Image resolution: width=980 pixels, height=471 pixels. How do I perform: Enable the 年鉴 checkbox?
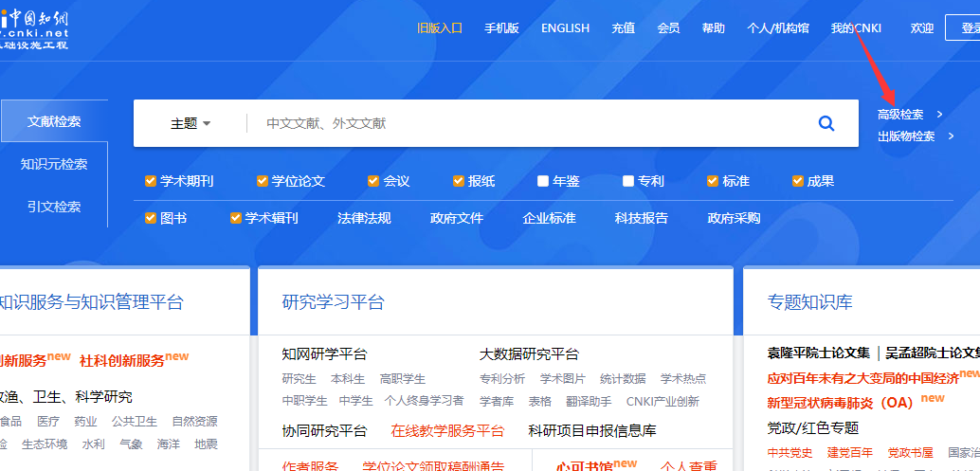click(x=543, y=181)
